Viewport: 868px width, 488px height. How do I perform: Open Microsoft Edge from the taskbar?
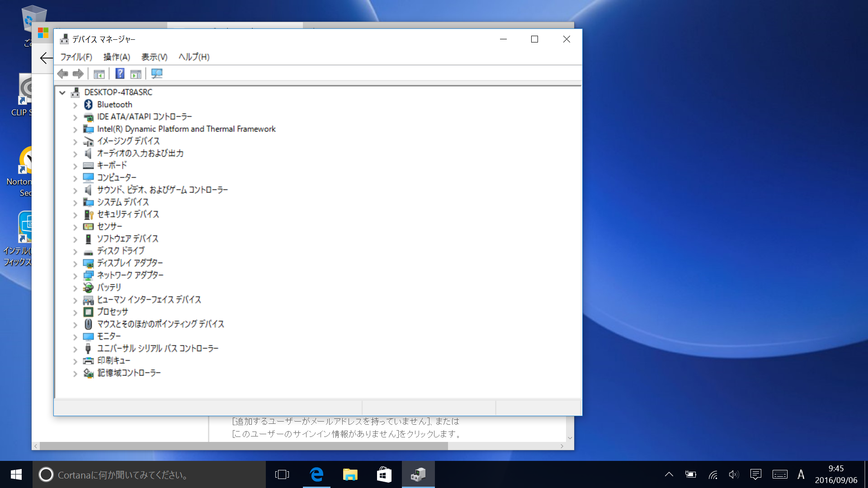pos(316,474)
